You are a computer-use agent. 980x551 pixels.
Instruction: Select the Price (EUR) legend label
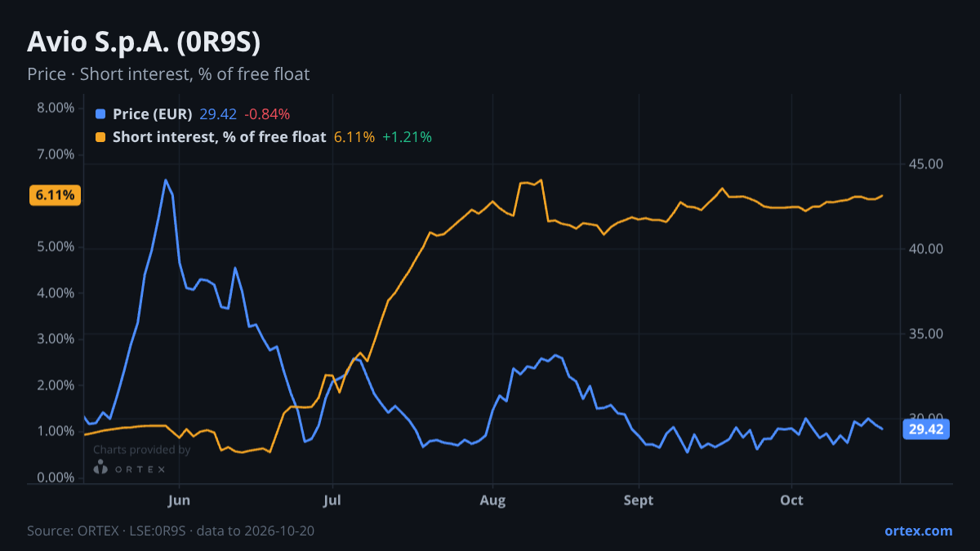[152, 114]
